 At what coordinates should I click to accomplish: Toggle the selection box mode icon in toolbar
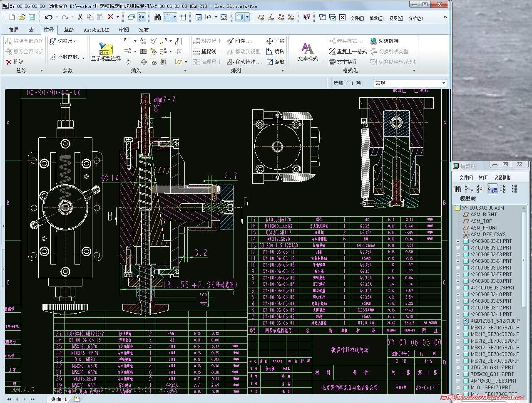pyautogui.click(x=167, y=17)
